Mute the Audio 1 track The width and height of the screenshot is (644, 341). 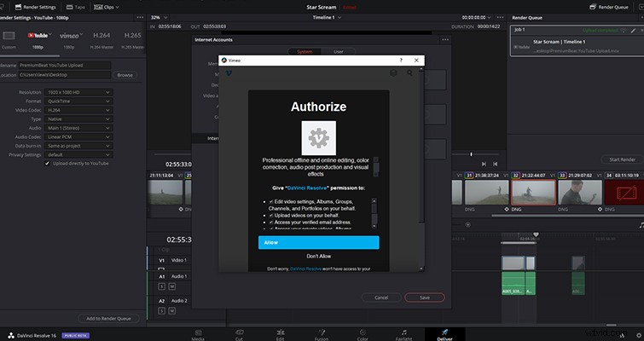coord(172,286)
